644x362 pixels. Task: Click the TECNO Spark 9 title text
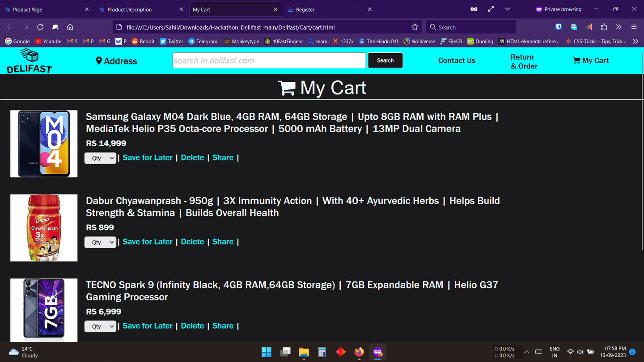(292, 291)
